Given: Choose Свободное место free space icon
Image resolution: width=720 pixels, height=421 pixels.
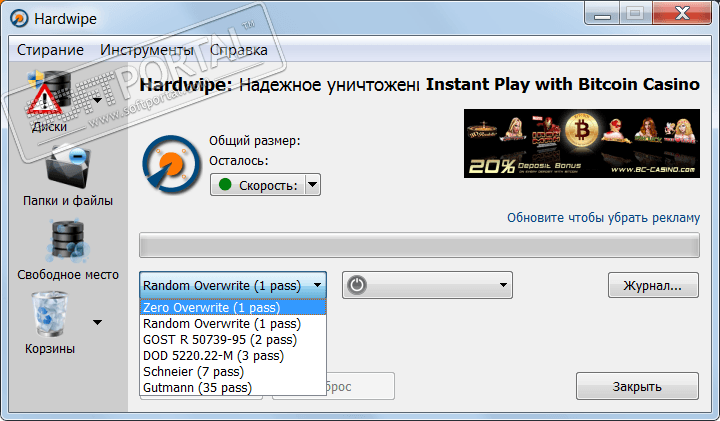Looking at the screenshot, I should 68,241.
